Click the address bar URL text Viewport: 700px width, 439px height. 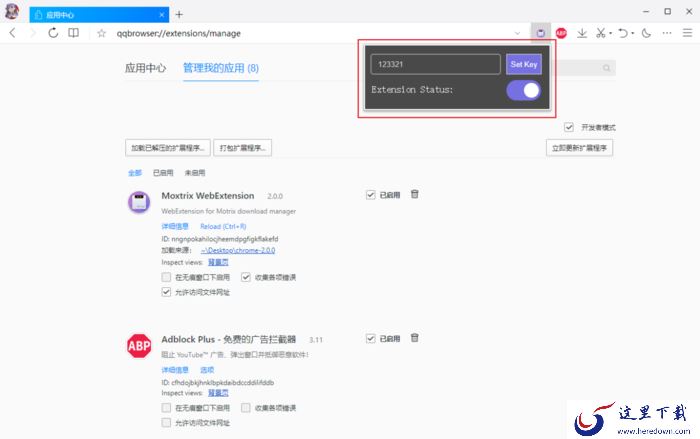pyautogui.click(x=179, y=33)
